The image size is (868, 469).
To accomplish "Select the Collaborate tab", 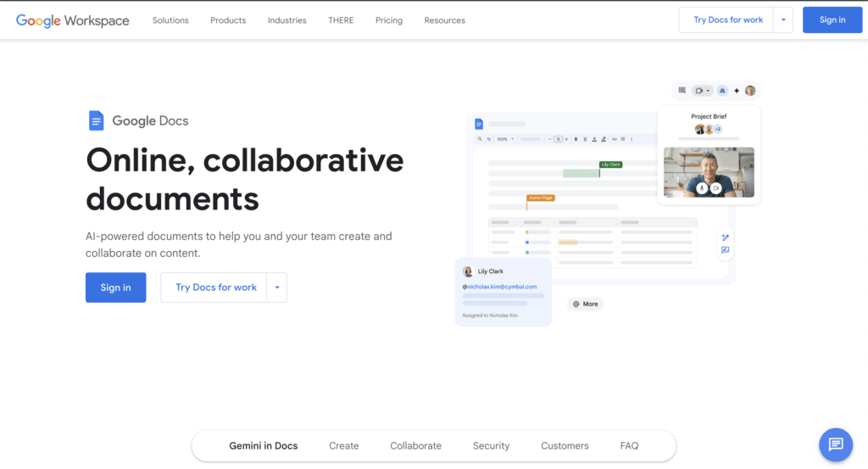I will click(415, 446).
